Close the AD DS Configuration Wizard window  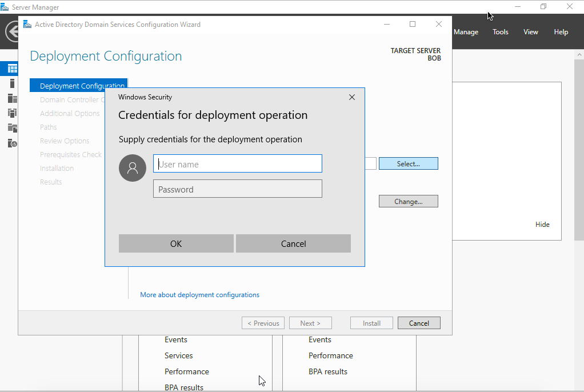[x=438, y=24]
